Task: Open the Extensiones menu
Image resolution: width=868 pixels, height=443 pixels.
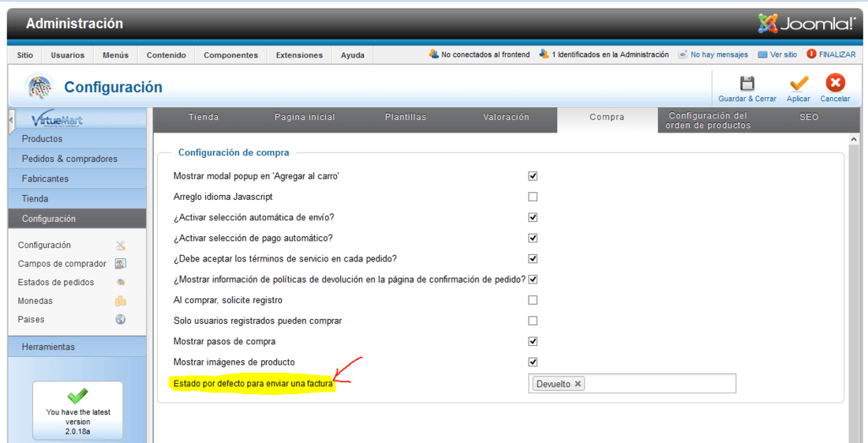Action: [x=299, y=54]
